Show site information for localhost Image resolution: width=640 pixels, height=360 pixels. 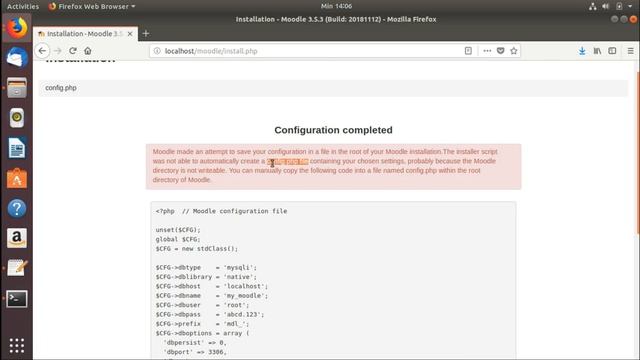(157, 51)
